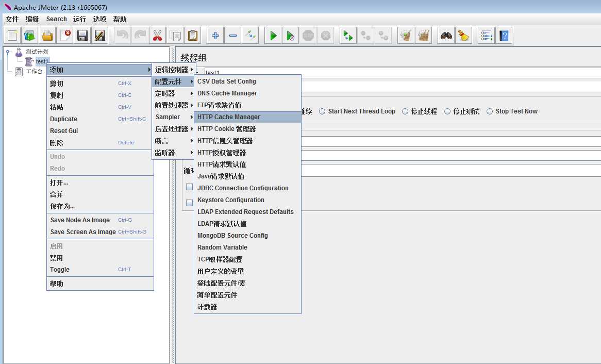Choose Duplicate in context menu

click(x=100, y=119)
